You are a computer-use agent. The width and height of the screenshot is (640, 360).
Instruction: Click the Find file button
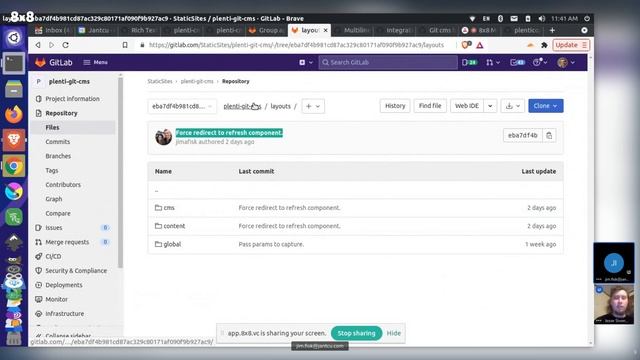coord(430,106)
